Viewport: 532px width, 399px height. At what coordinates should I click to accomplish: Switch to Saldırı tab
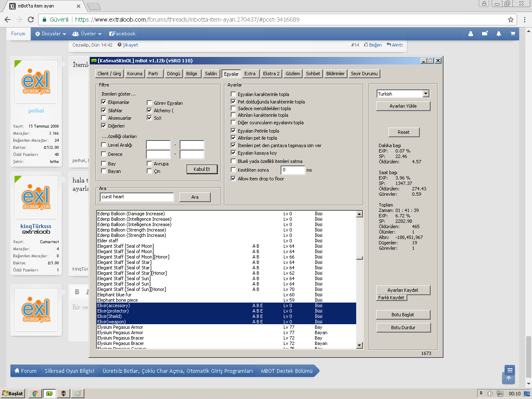(x=211, y=74)
